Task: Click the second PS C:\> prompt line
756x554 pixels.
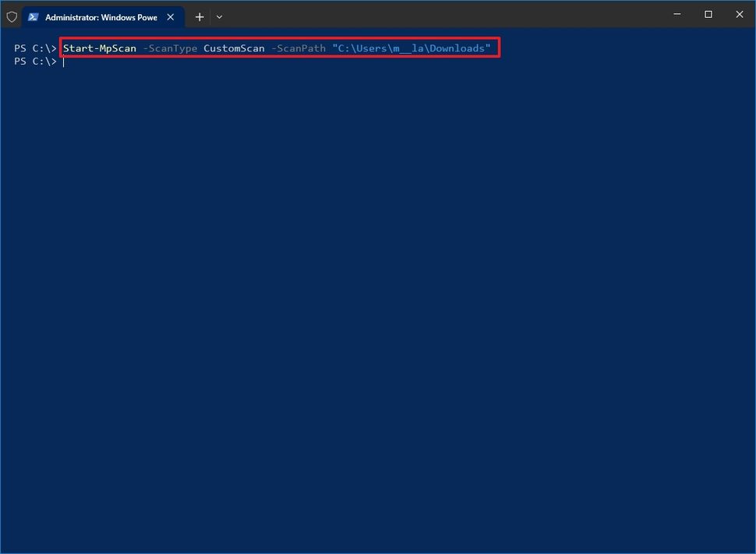Action: click(35, 62)
